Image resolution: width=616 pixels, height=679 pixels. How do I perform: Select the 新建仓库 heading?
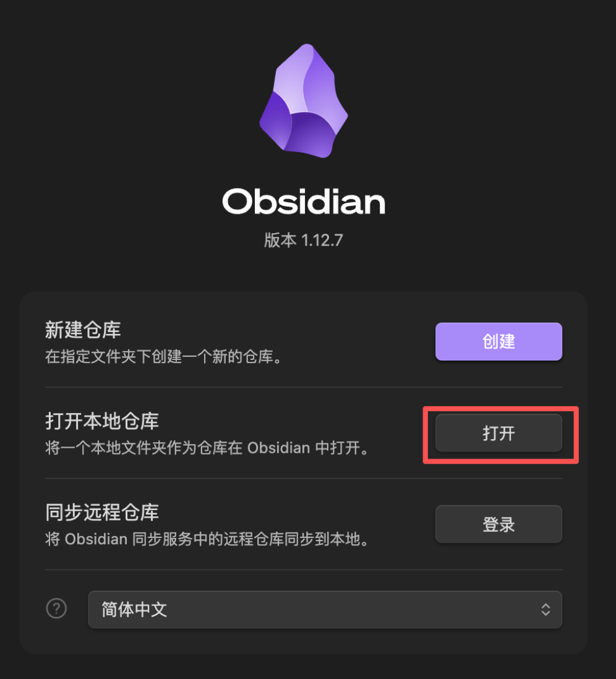[x=83, y=330]
